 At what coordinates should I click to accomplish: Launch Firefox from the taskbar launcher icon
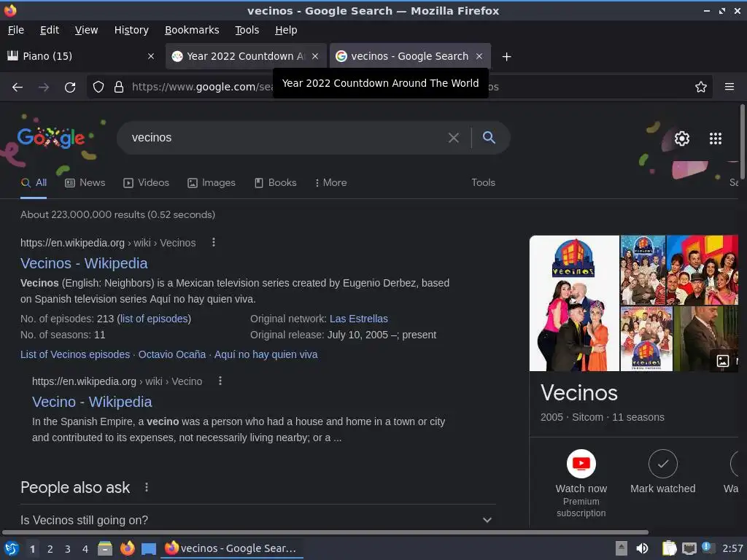(127, 548)
